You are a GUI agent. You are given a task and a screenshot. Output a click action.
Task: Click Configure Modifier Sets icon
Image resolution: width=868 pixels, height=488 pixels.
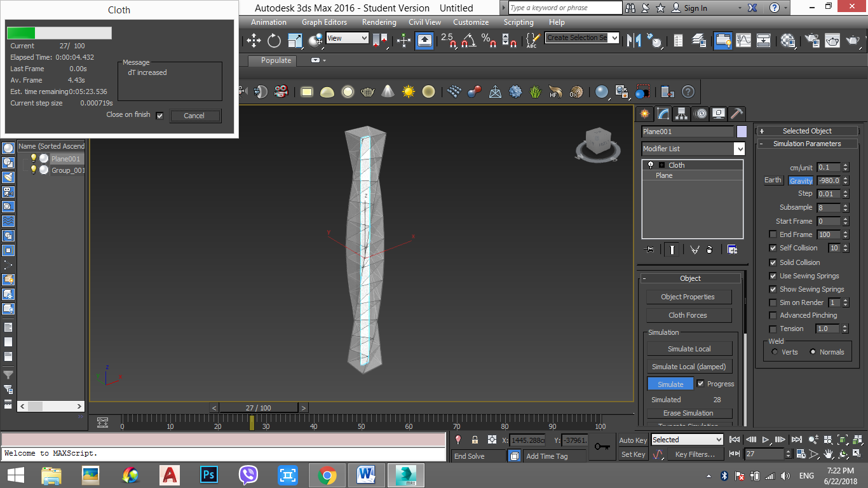[x=732, y=250]
